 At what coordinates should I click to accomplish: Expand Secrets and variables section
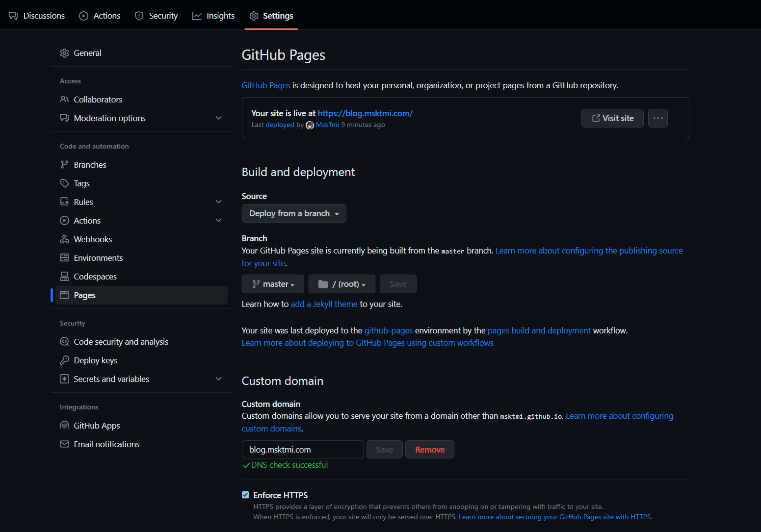219,379
